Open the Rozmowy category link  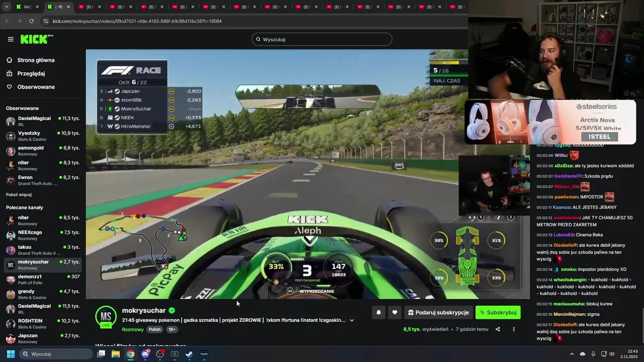pyautogui.click(x=133, y=330)
